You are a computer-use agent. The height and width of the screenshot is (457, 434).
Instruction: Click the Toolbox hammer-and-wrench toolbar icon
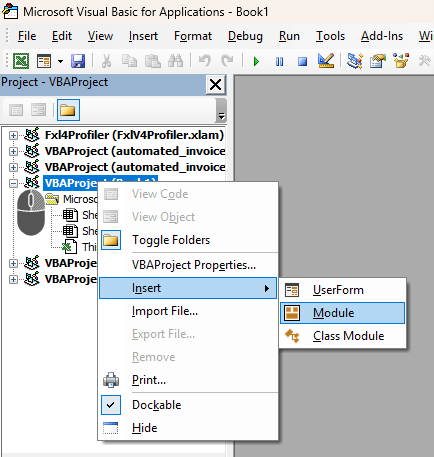pyautogui.click(x=424, y=61)
